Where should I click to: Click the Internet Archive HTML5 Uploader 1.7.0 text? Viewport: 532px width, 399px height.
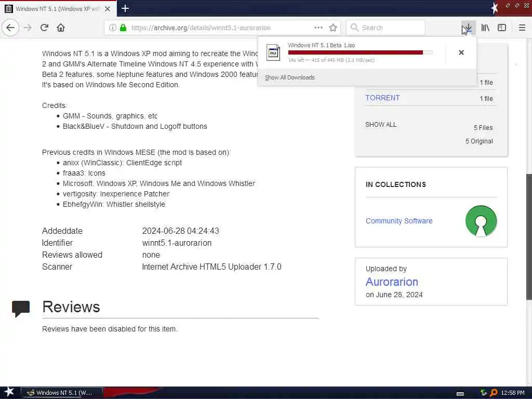212,267
